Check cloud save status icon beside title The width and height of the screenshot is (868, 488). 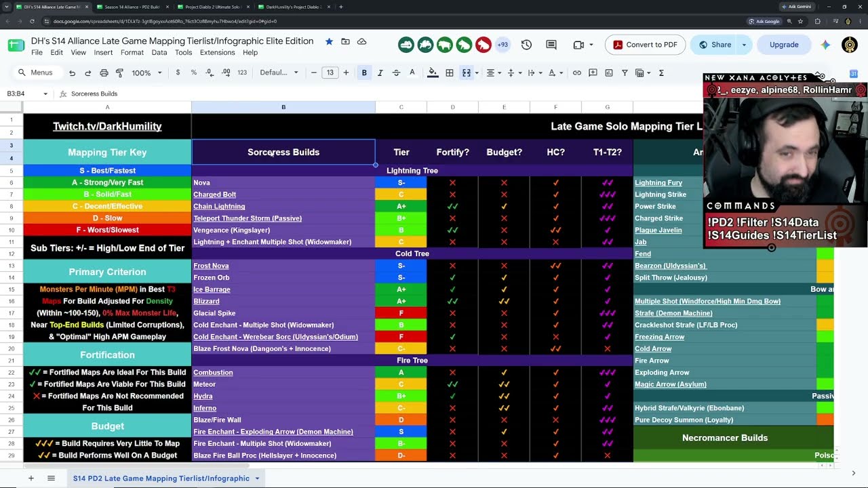[x=361, y=41]
